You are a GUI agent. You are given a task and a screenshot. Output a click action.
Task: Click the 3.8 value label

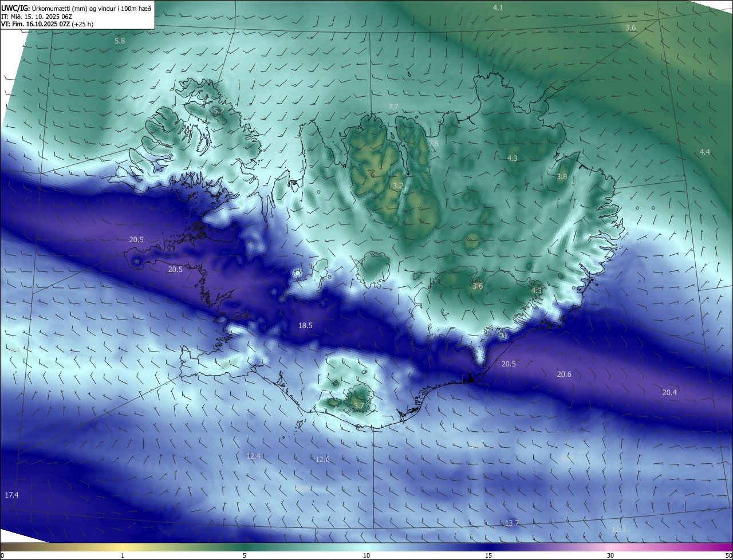pos(562,177)
